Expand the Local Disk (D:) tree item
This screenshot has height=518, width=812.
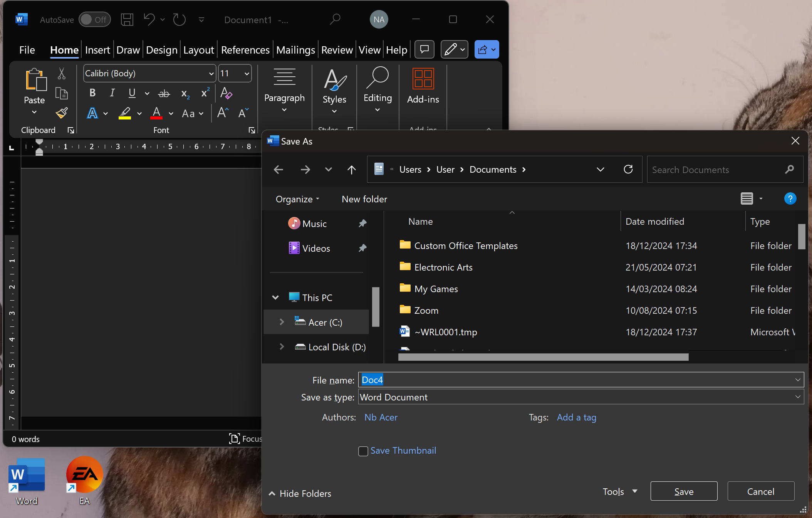point(282,346)
